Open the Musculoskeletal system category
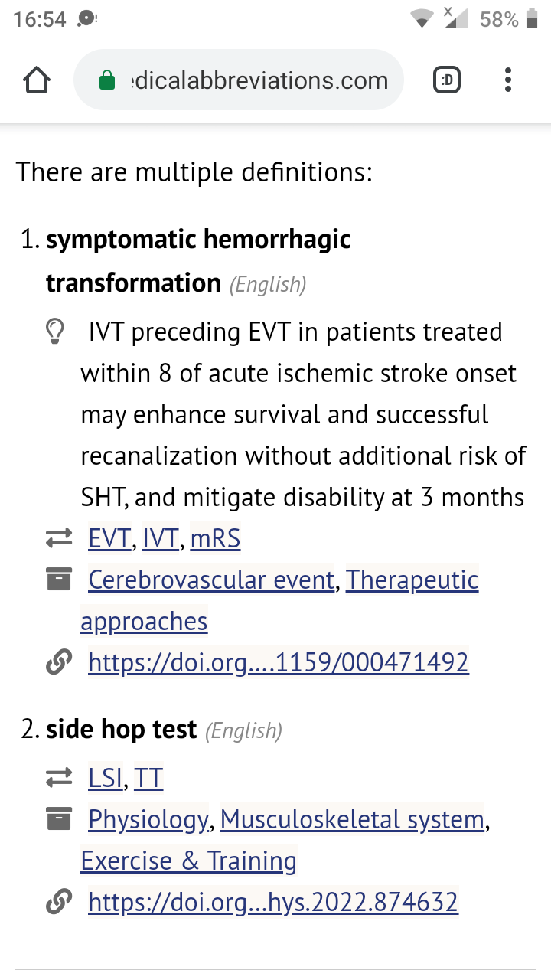 point(352,821)
